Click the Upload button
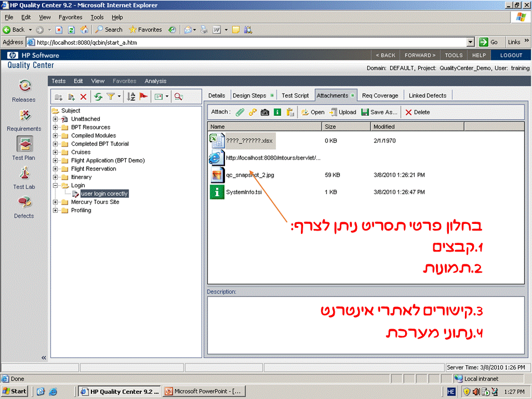The image size is (532, 399). click(x=342, y=112)
